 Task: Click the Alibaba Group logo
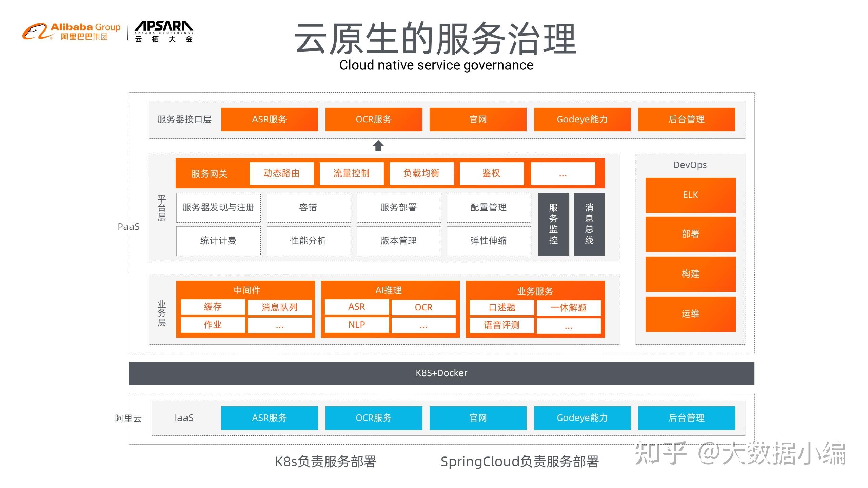(72, 32)
